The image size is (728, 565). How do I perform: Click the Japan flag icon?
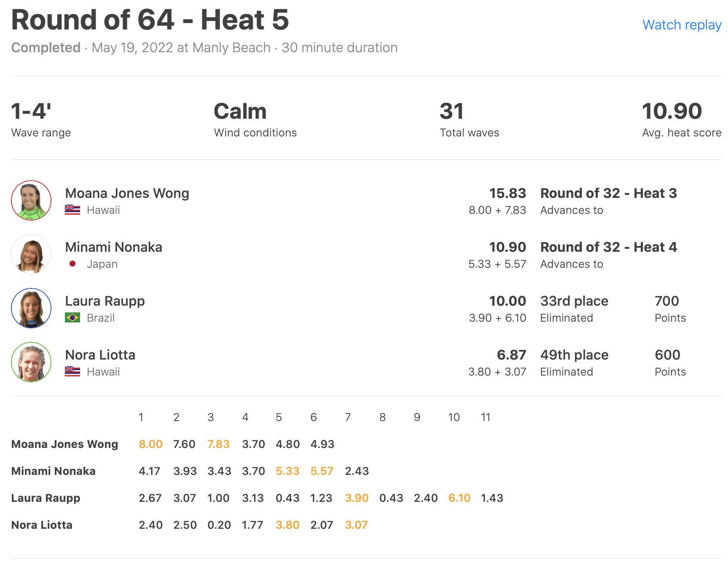tap(72, 264)
